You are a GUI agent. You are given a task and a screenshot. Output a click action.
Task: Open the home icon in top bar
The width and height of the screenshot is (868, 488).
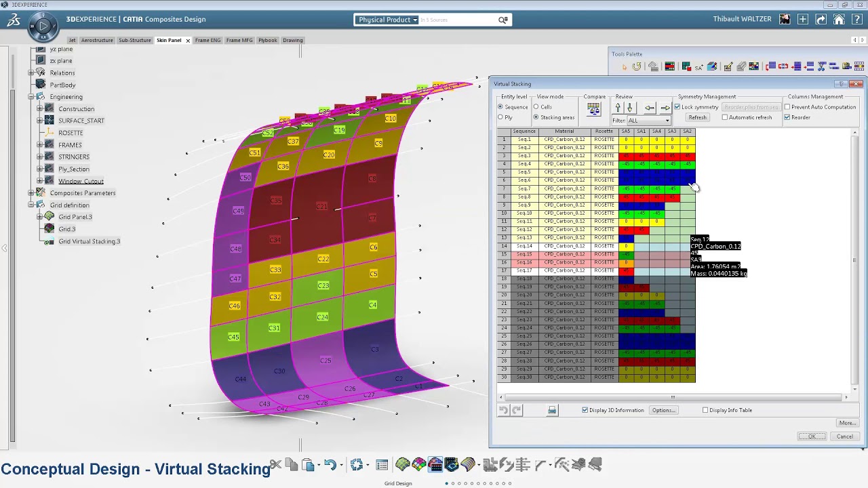[x=839, y=20]
